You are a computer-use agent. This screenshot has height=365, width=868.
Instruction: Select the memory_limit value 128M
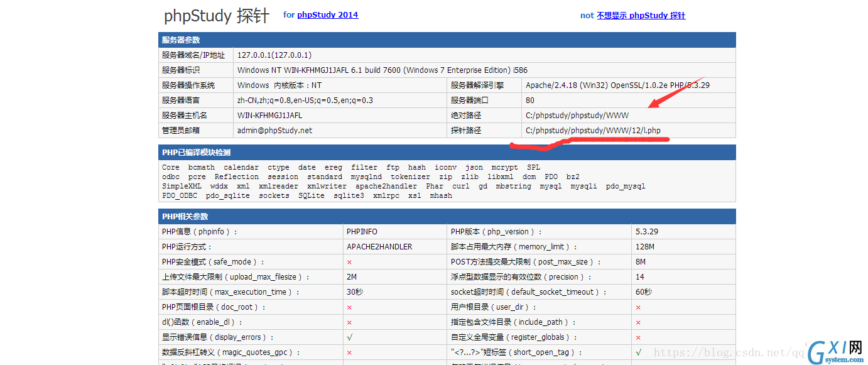[x=645, y=247]
